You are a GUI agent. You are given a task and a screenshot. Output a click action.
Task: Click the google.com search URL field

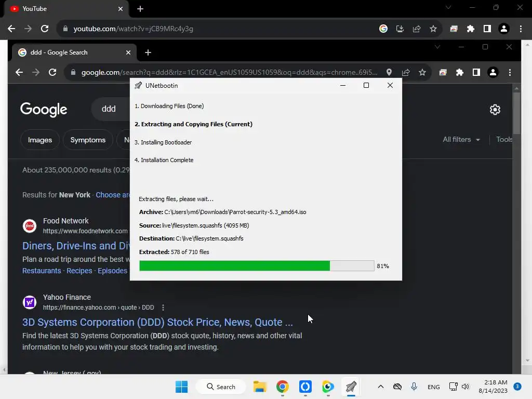point(229,72)
